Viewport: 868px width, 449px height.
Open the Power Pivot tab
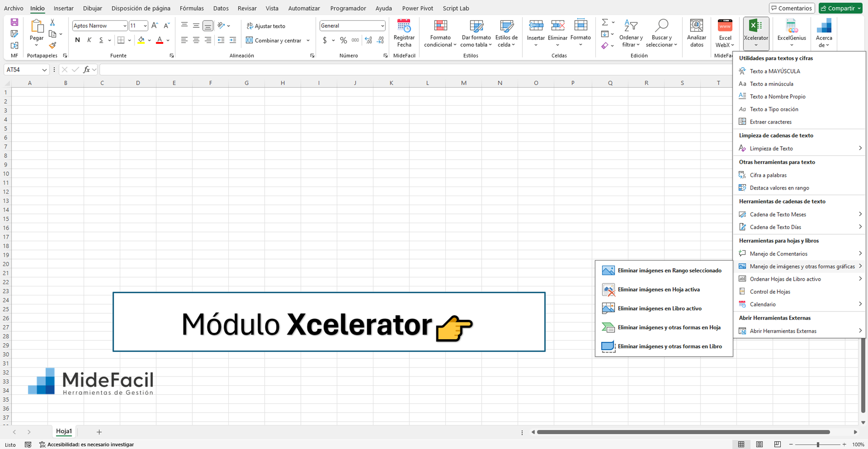coord(418,8)
